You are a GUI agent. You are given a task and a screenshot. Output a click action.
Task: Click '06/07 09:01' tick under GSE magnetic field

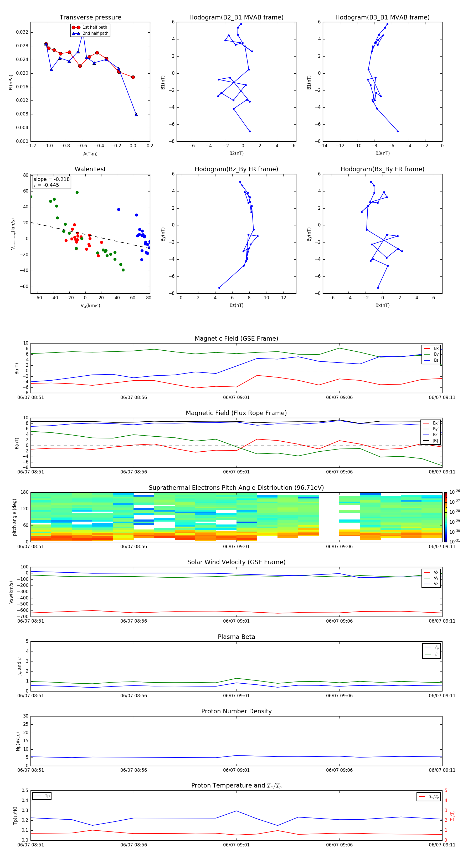pyautogui.click(x=236, y=398)
